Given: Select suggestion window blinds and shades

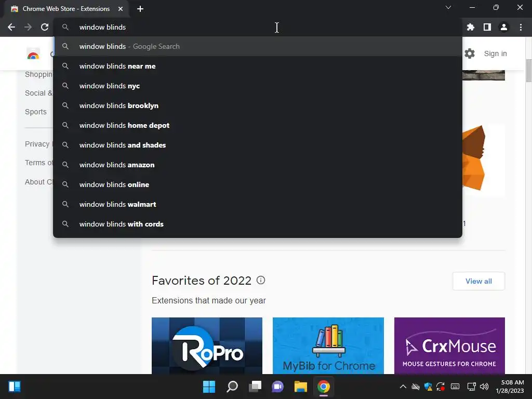Looking at the screenshot, I should [x=258, y=145].
